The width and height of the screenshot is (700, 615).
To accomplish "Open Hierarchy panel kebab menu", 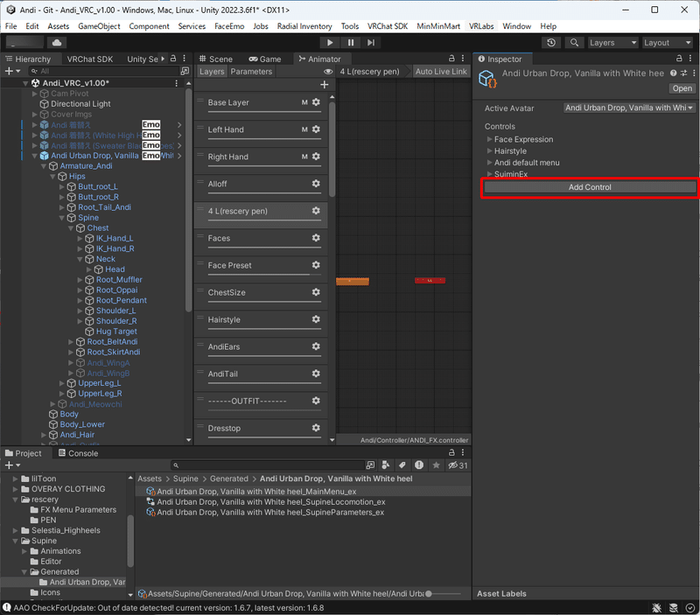I will 185,59.
